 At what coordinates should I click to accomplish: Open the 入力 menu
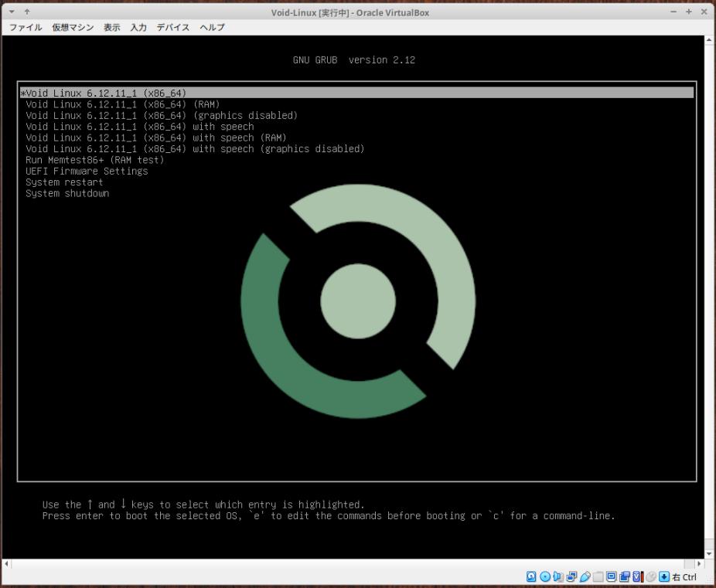(x=138, y=27)
